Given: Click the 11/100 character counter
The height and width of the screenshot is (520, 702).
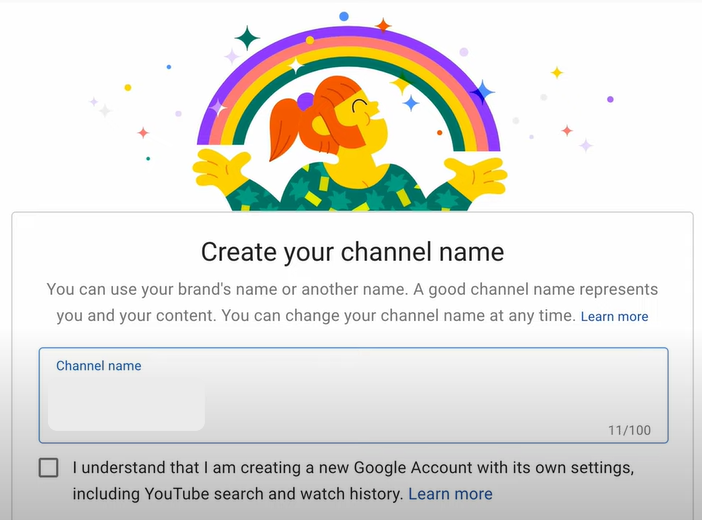Looking at the screenshot, I should coord(629,430).
